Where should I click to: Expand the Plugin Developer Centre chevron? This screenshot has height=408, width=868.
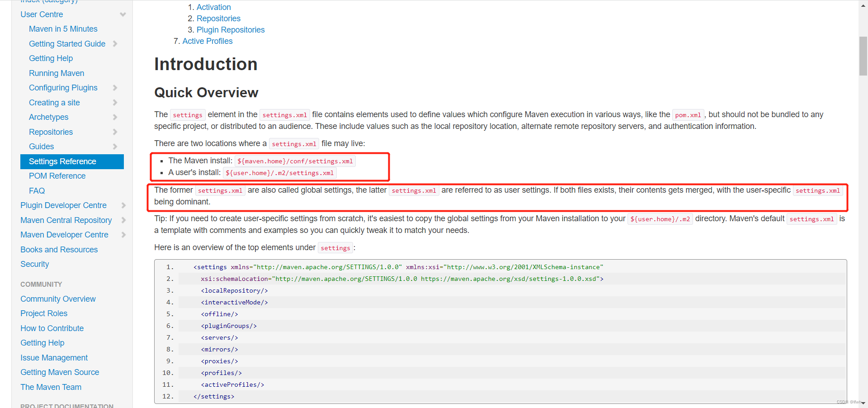click(123, 205)
